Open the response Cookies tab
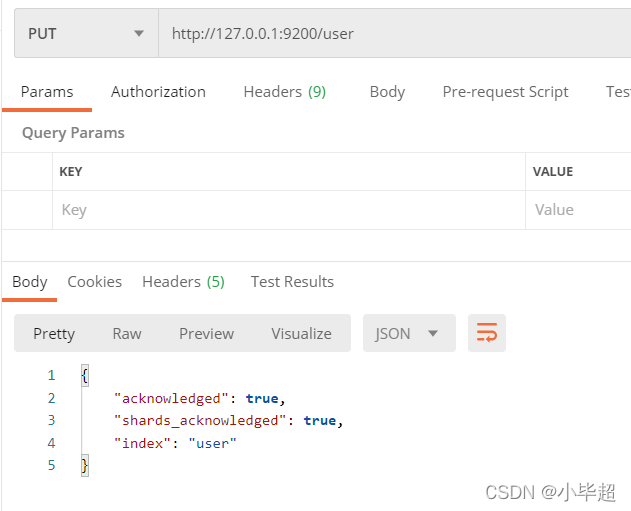Image resolution: width=631 pixels, height=511 pixels. coord(95,282)
